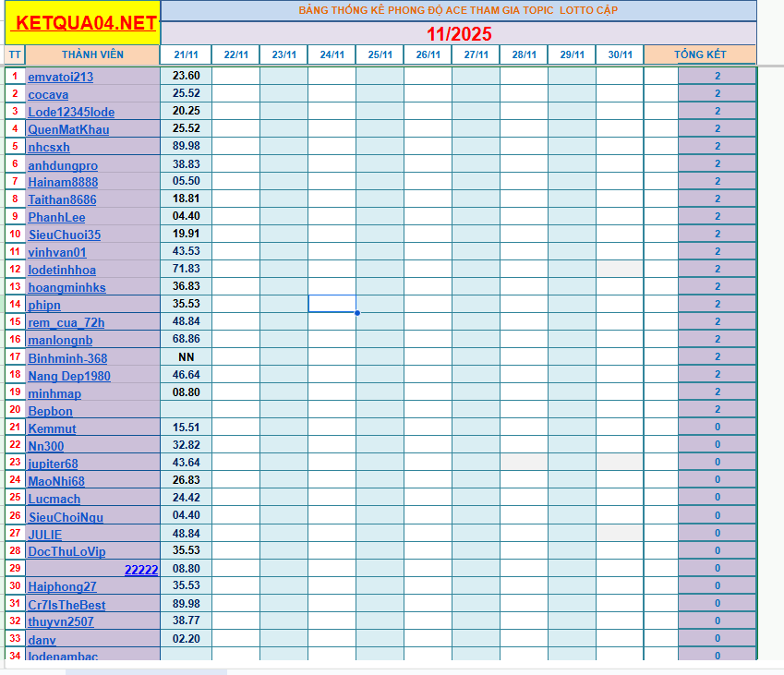Open the SieuChuoi35 member link
The width and height of the screenshot is (784, 675).
click(x=62, y=235)
